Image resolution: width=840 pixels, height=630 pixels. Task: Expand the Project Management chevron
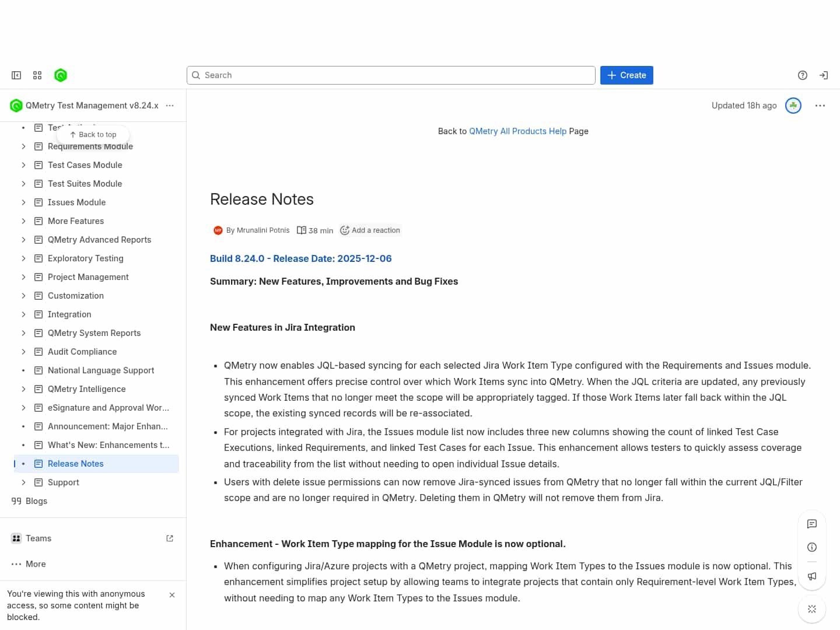point(23,277)
